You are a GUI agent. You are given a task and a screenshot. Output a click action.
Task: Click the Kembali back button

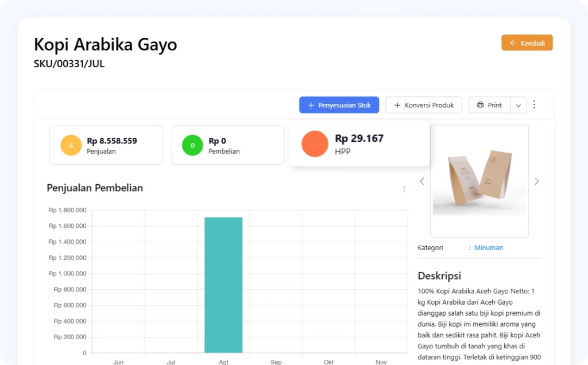click(527, 43)
